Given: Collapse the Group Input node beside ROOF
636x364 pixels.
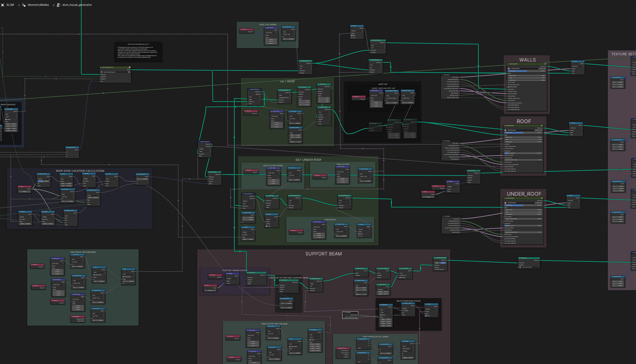Looking at the screenshot, I should 443,141.
